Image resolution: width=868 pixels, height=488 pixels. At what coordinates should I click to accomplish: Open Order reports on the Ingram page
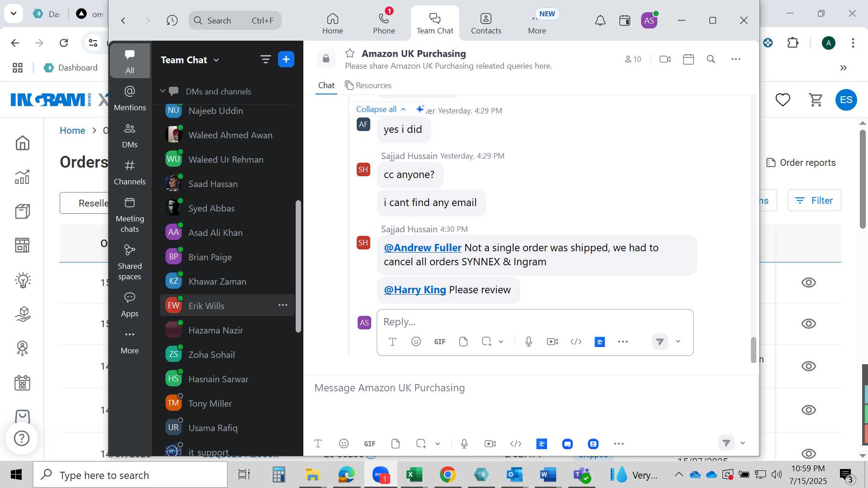pyautogui.click(x=801, y=162)
